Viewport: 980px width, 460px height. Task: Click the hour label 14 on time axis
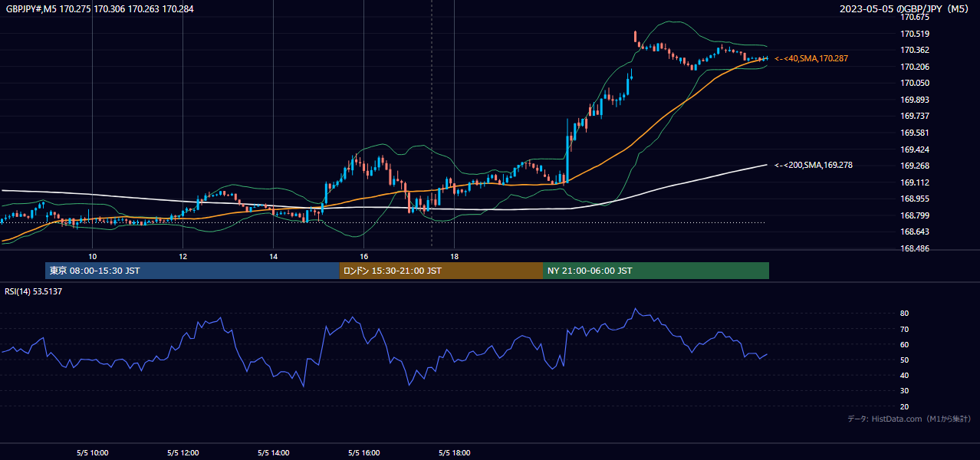coord(273,256)
